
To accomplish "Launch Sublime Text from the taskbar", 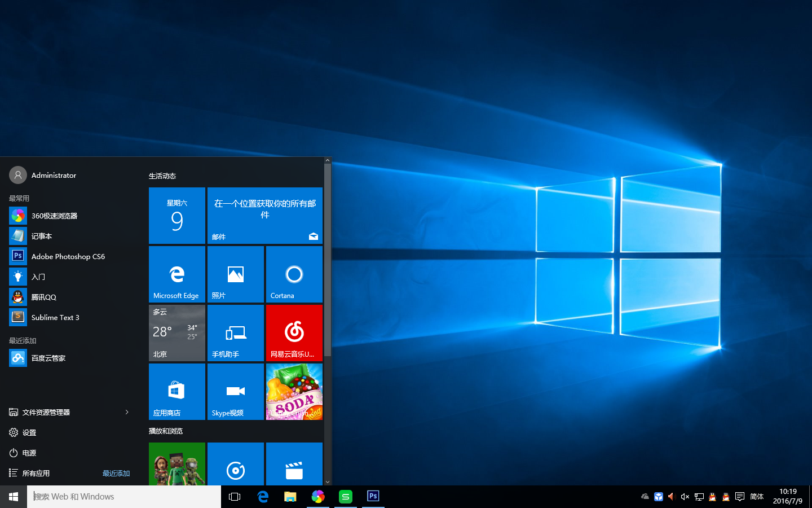I will pyautogui.click(x=346, y=497).
